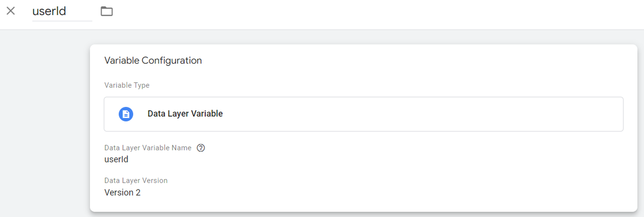This screenshot has width=644, height=217.
Task: Click the Data Layer Variable Name label
Action: pyautogui.click(x=148, y=148)
